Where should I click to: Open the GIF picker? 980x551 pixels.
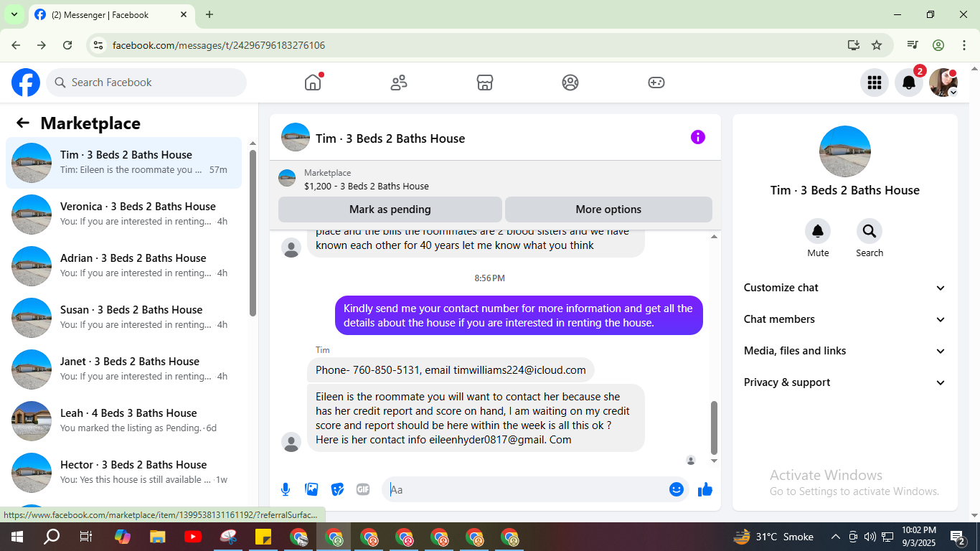[363, 489]
